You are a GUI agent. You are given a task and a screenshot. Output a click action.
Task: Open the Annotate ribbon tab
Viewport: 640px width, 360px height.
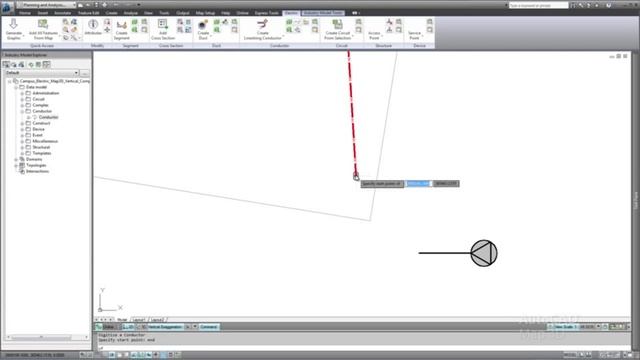(x=62, y=13)
